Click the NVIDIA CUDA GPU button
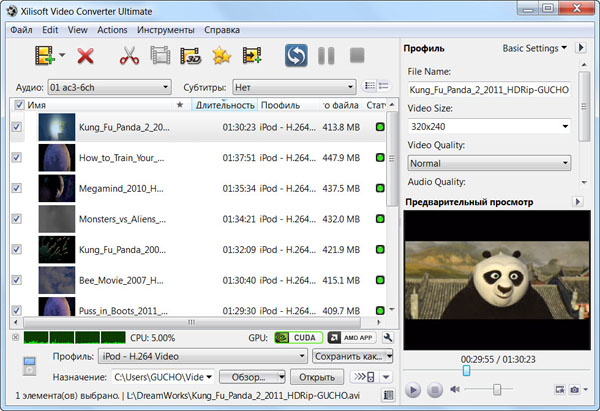Image resolution: width=600 pixels, height=411 pixels. point(298,338)
